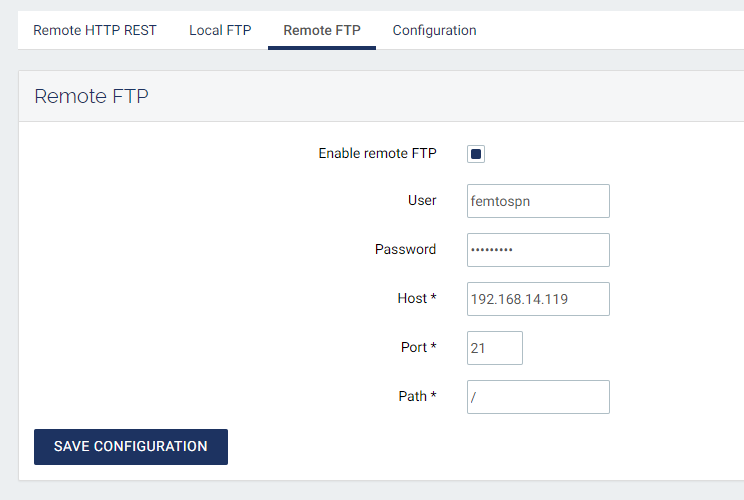The height and width of the screenshot is (500, 744).
Task: Click the required asterisk beside Path
Action: pos(433,396)
